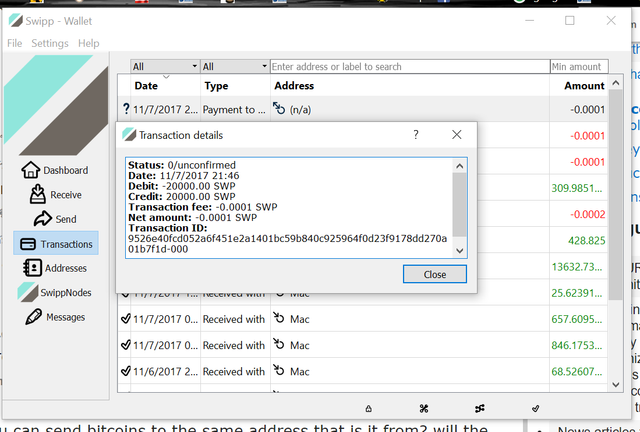The height and width of the screenshot is (432, 640).
Task: Select the 68.52607... amount cell
Action: pyautogui.click(x=578, y=371)
